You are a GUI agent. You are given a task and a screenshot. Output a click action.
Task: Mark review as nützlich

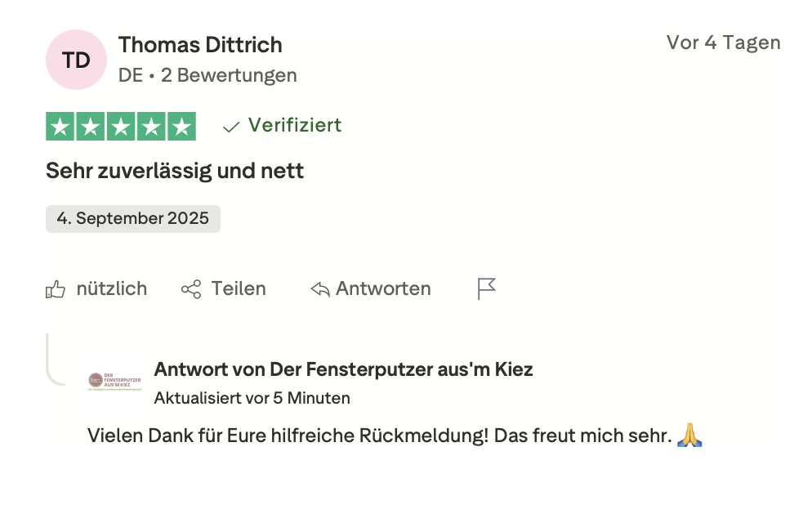coord(111,288)
